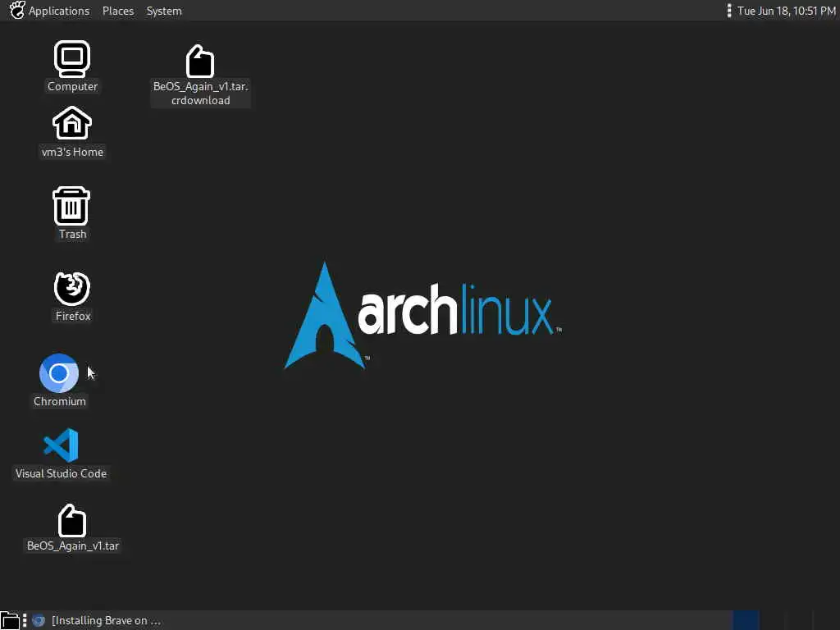Open the Computer desktop icon

(72, 59)
